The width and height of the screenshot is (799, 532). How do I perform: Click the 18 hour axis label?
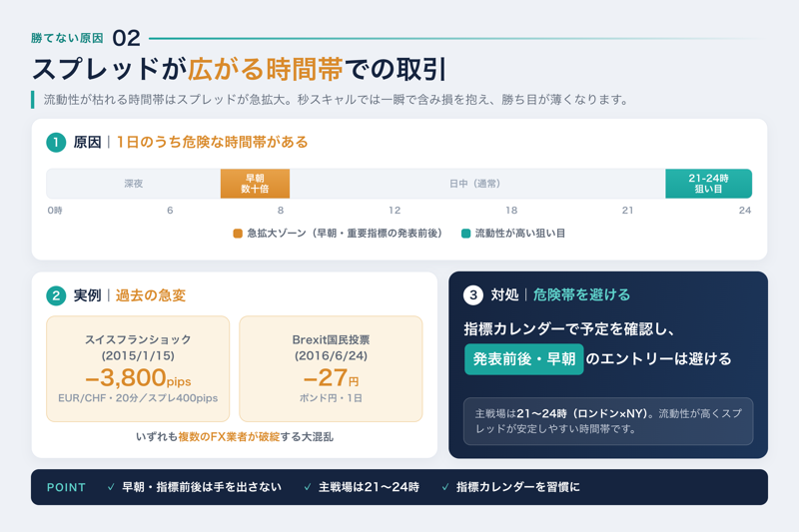pyautogui.click(x=511, y=211)
